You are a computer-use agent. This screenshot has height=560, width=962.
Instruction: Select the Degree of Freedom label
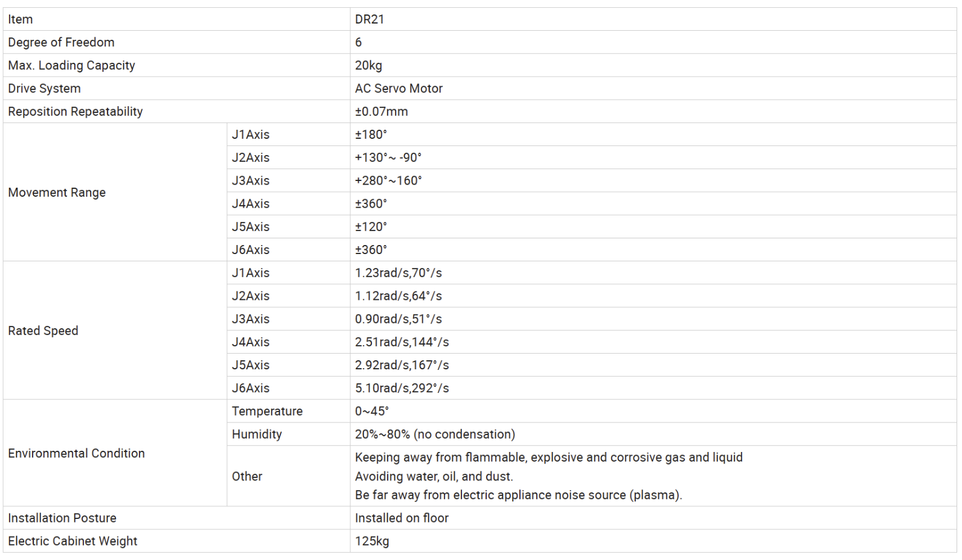(x=61, y=42)
